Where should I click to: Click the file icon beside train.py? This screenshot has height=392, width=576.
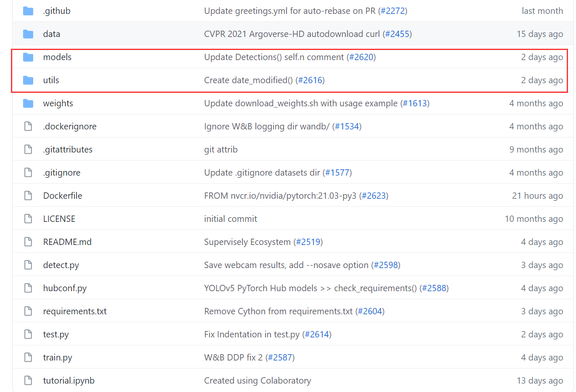(28, 357)
